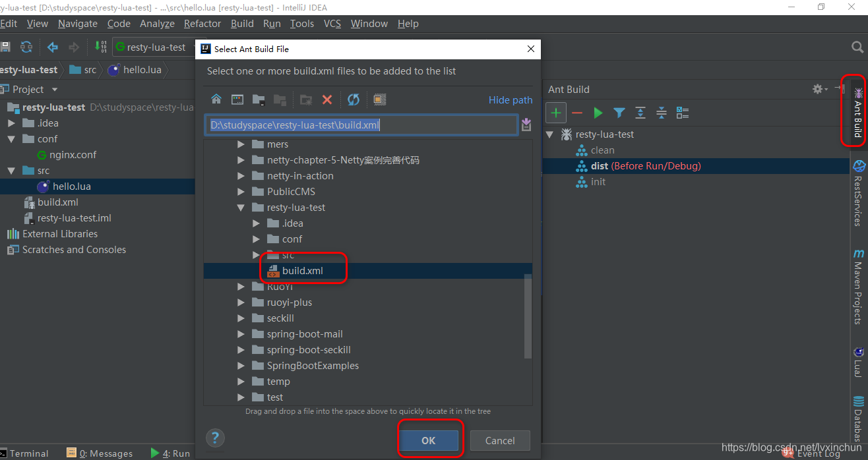Open the Analyze menu
Screen dimensions: 868x460
point(157,23)
